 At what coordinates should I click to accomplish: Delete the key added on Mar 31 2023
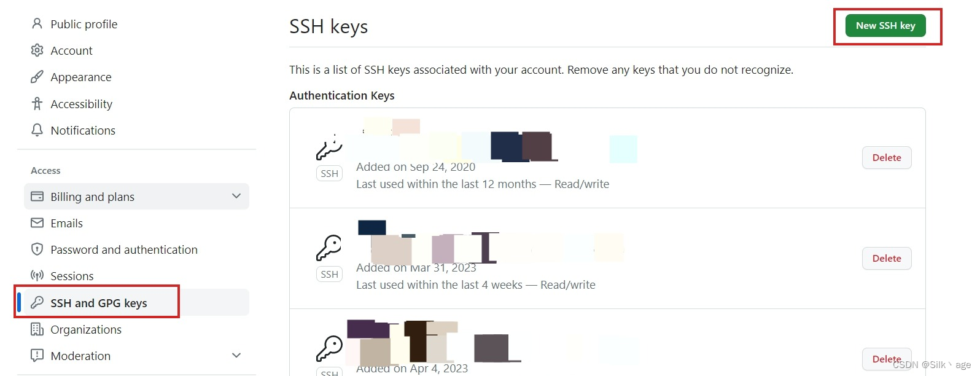(x=886, y=258)
